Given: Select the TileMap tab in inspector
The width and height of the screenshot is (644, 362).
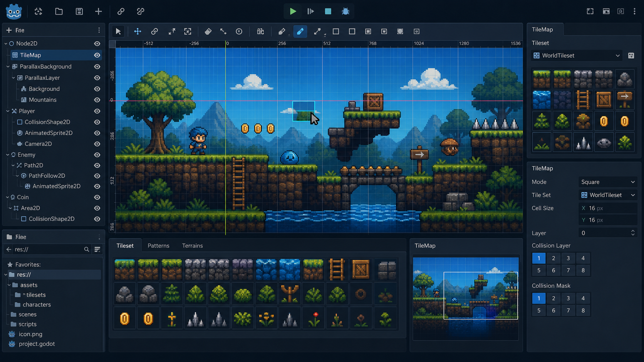Looking at the screenshot, I should (x=542, y=30).
